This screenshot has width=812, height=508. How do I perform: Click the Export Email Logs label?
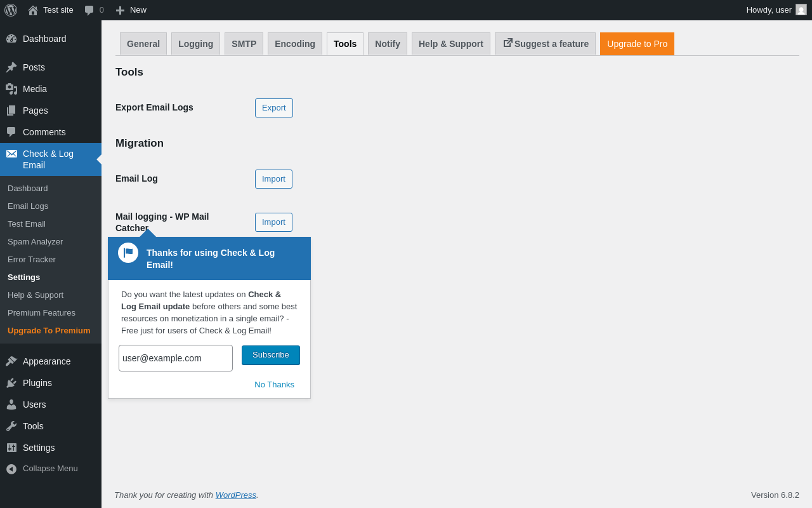pyautogui.click(x=154, y=107)
